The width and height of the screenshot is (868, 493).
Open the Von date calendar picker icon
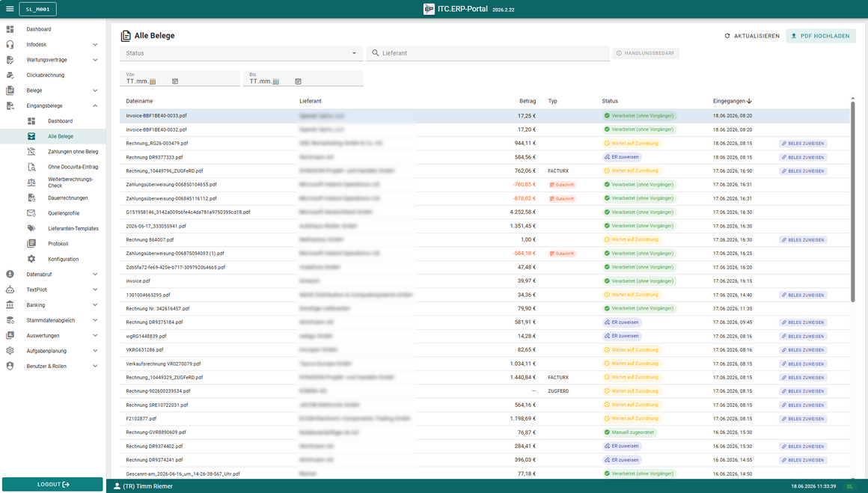175,82
